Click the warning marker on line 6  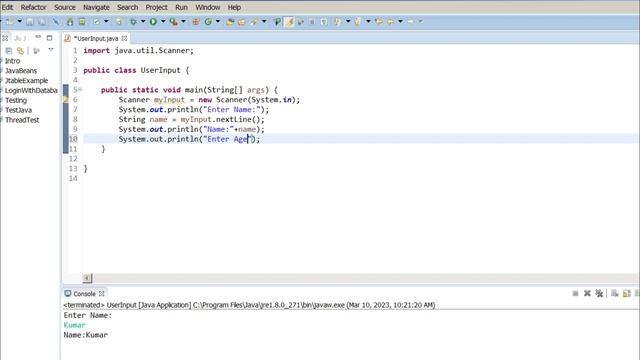pyautogui.click(x=65, y=100)
